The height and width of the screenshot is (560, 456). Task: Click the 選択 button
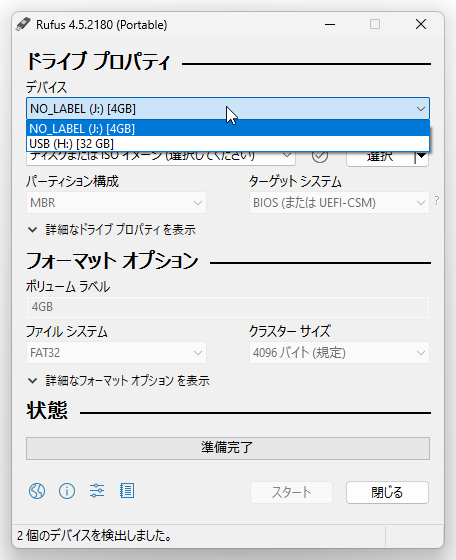coord(380,156)
